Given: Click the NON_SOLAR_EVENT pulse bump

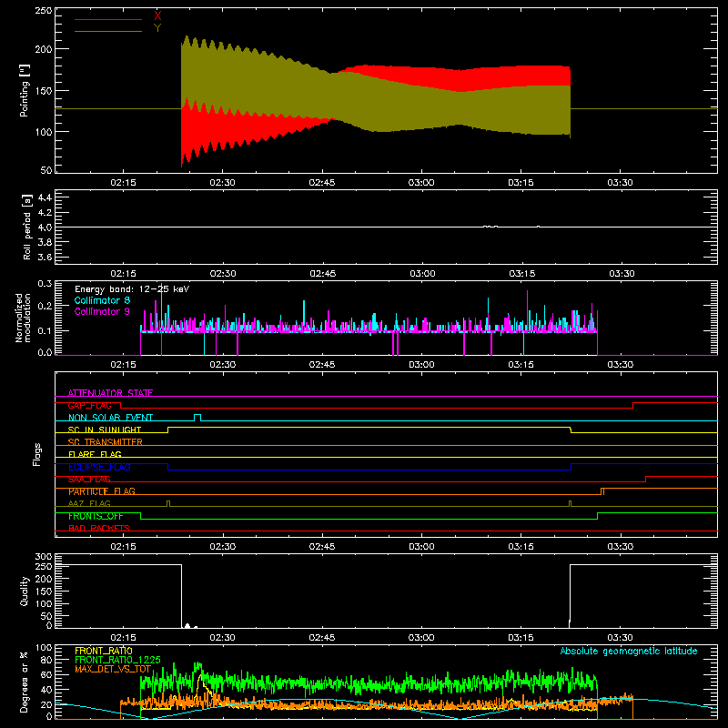Looking at the screenshot, I should [197, 418].
